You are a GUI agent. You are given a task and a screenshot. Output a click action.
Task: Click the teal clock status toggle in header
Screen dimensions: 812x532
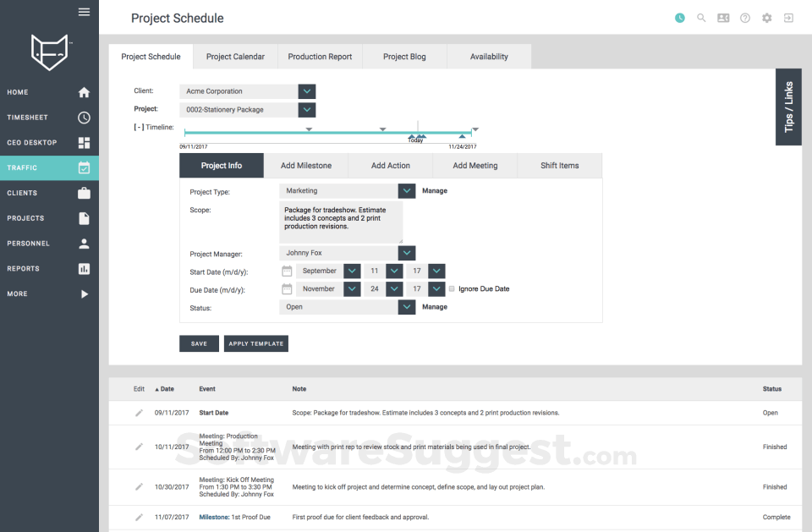(679, 17)
